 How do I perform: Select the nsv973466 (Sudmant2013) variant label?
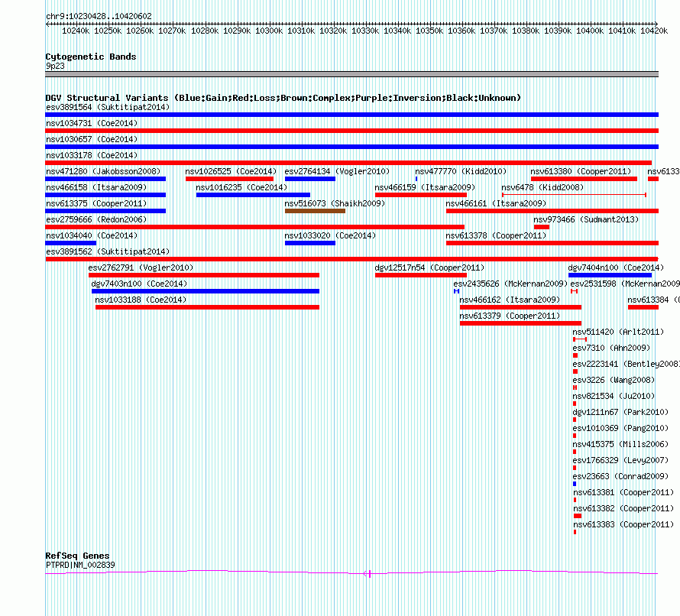click(586, 219)
